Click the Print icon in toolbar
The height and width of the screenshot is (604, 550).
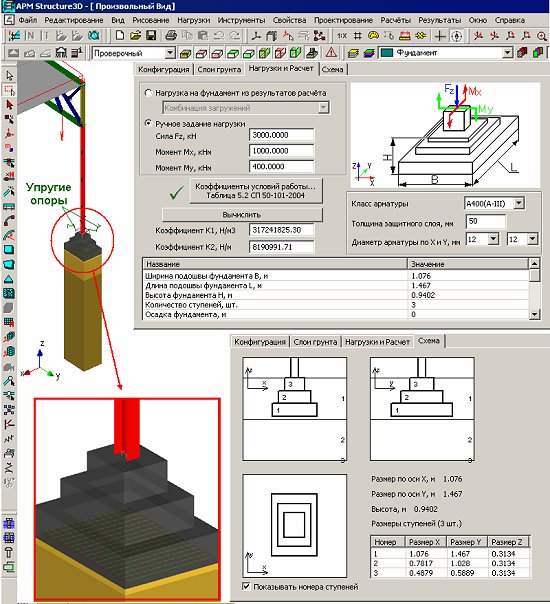pyautogui.click(x=171, y=36)
